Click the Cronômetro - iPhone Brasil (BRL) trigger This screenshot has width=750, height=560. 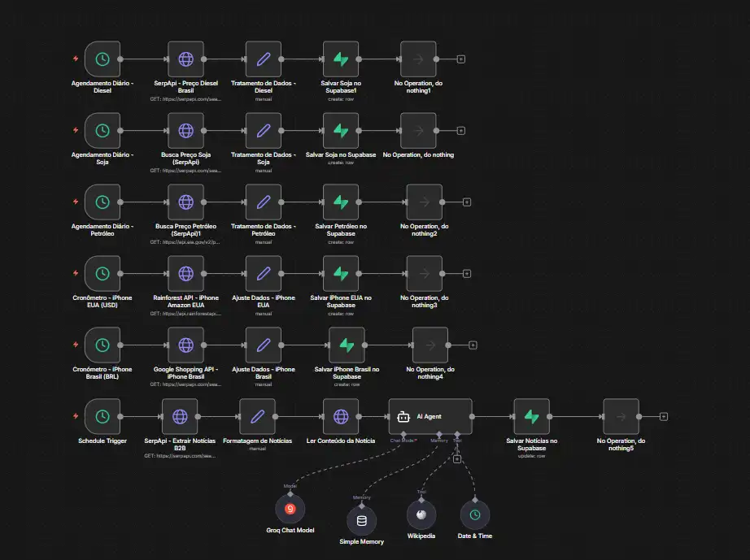tap(102, 345)
